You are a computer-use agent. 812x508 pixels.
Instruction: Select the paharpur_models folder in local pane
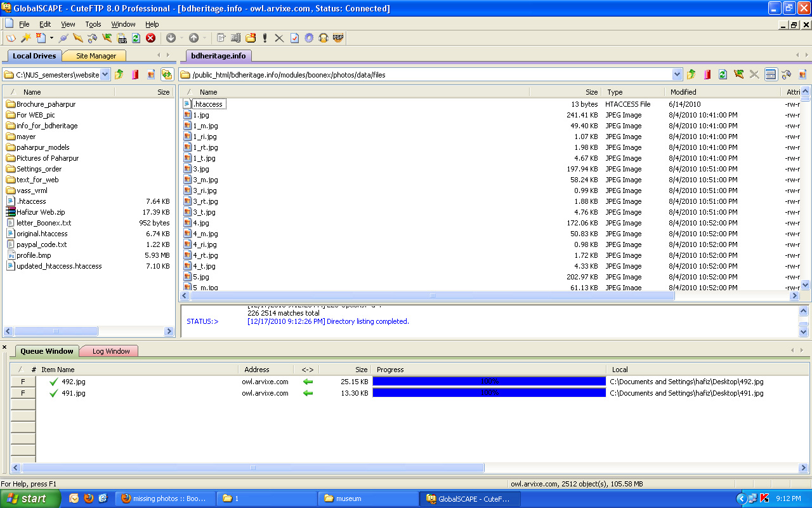tap(43, 147)
